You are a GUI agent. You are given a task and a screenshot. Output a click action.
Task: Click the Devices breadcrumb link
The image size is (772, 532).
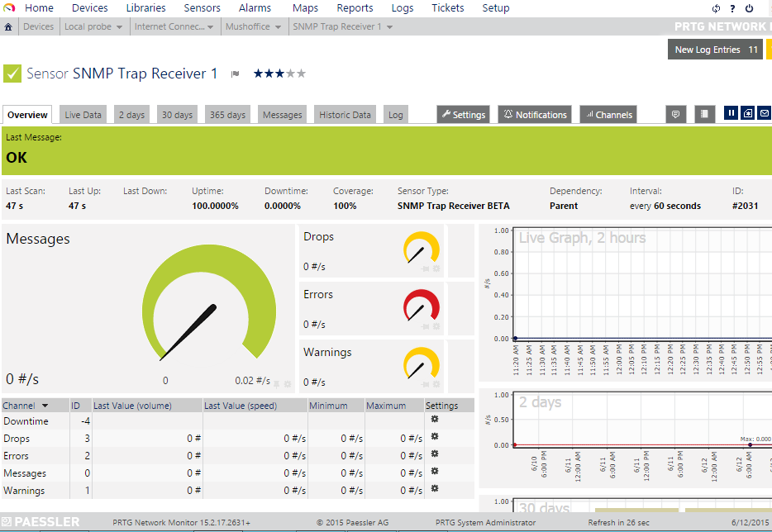pos(38,26)
